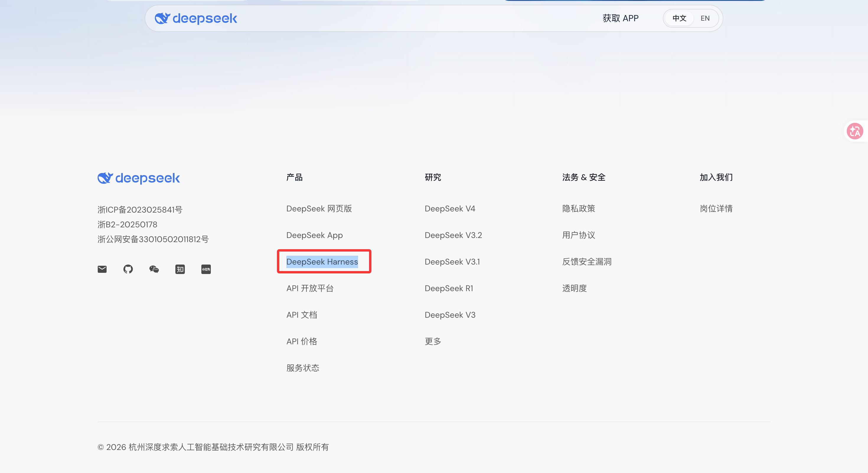Open 用户协议 link
The height and width of the screenshot is (473, 868).
click(x=579, y=235)
